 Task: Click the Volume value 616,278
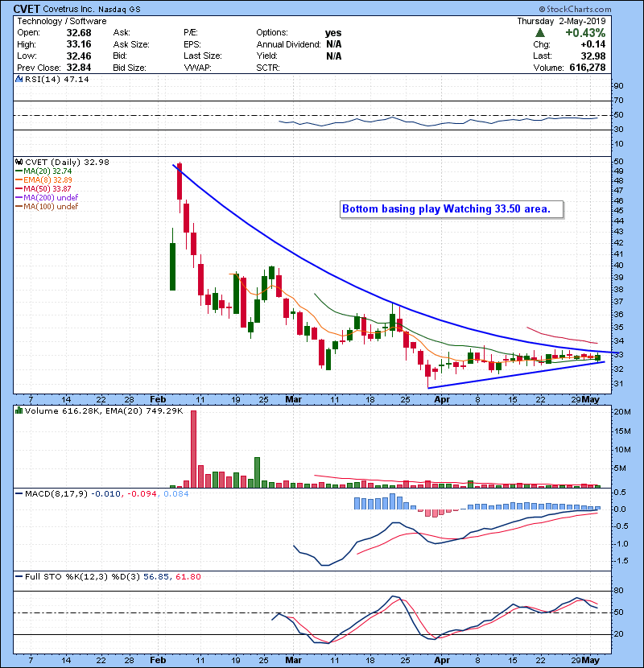[x=588, y=68]
